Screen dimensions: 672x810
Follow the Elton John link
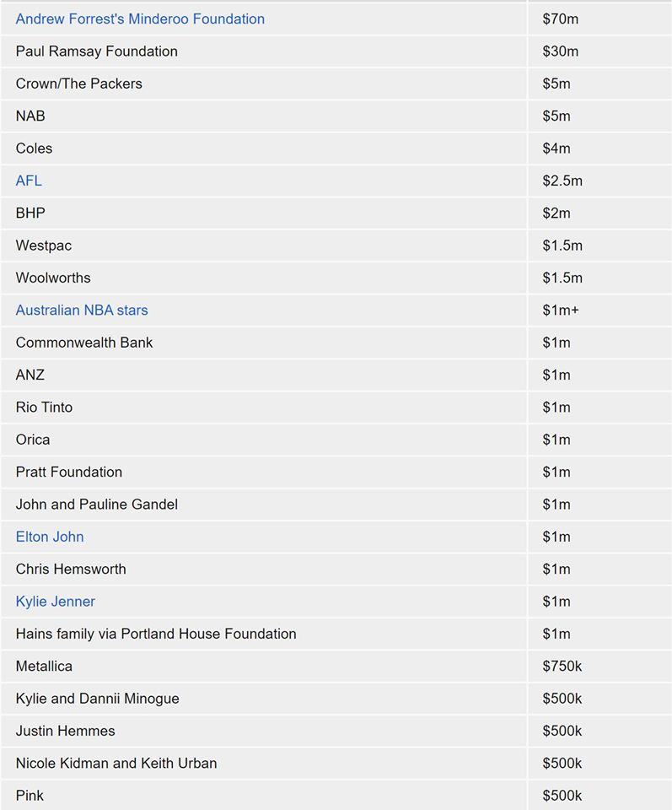point(50,537)
